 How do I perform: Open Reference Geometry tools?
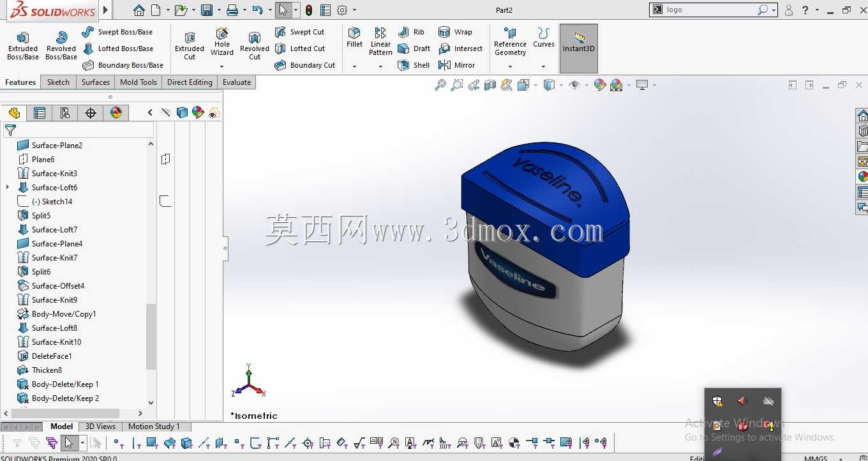(x=510, y=42)
